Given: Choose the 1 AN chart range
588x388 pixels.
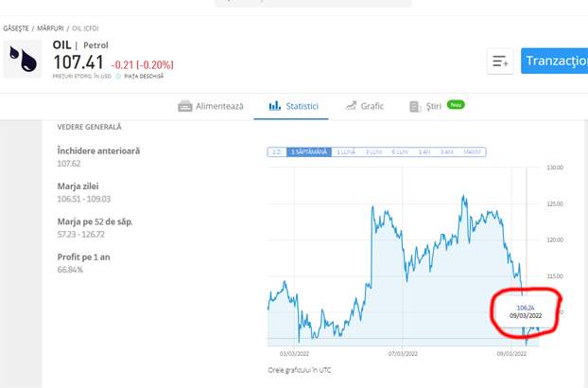Looking at the screenshot, I should [424, 151].
